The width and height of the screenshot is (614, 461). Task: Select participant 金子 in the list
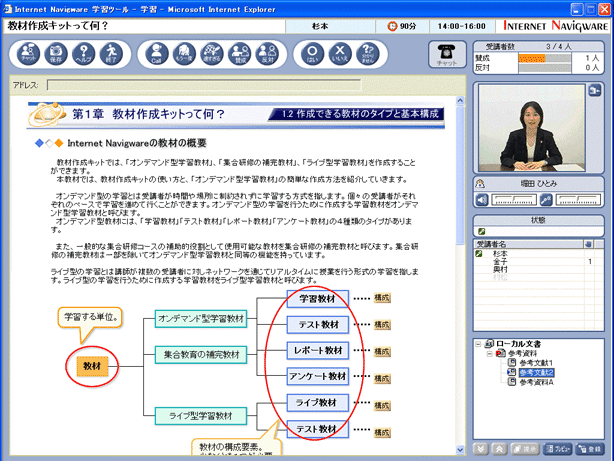point(500,262)
